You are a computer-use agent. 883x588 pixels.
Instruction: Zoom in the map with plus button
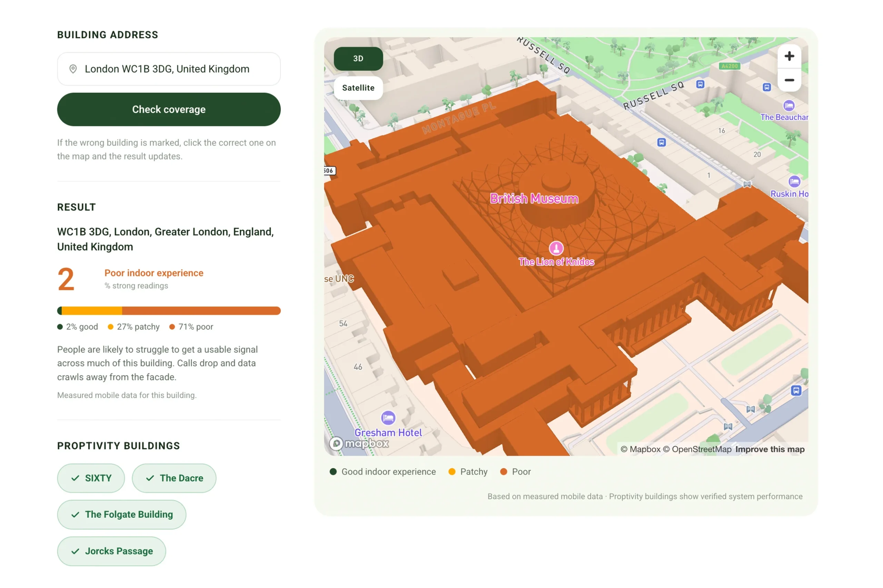(x=789, y=56)
